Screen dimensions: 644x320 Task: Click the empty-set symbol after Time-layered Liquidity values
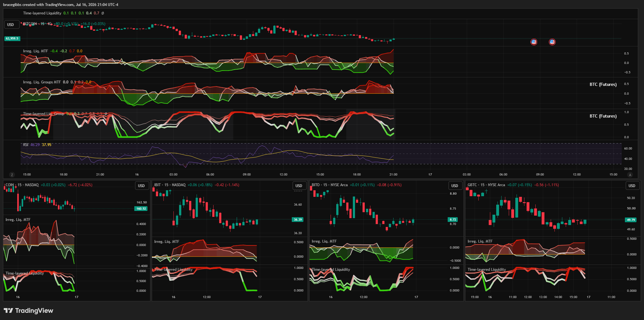click(x=103, y=13)
